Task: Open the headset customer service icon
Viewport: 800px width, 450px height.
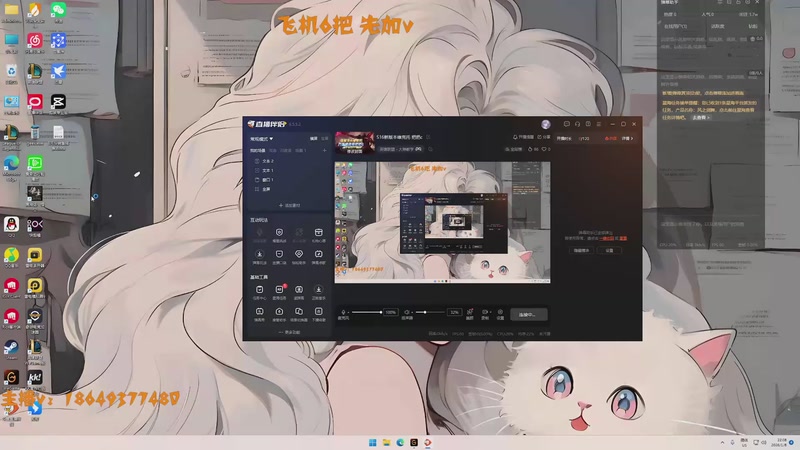Action: 577,124
